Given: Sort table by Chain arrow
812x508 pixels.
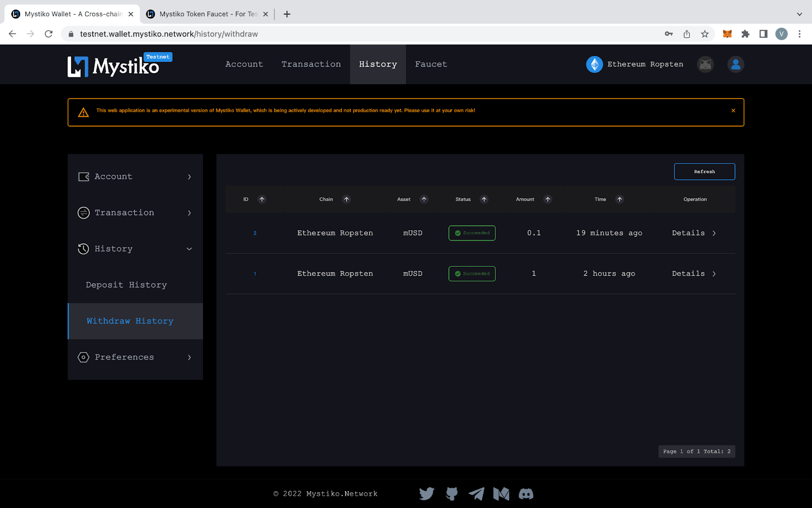Looking at the screenshot, I should coord(347,199).
